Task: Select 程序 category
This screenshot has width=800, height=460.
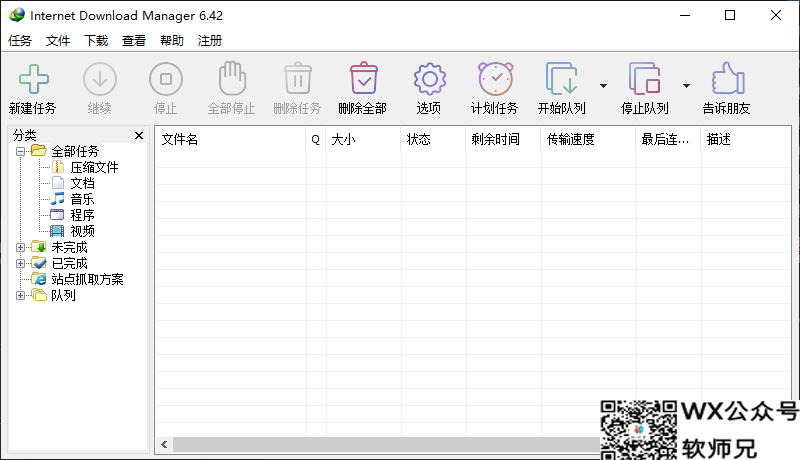Action: [x=82, y=215]
